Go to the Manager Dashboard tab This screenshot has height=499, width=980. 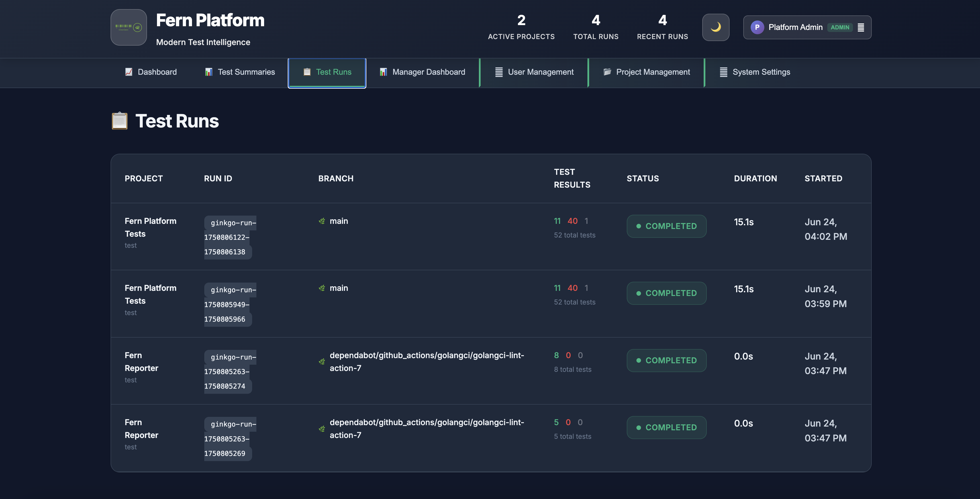click(422, 72)
